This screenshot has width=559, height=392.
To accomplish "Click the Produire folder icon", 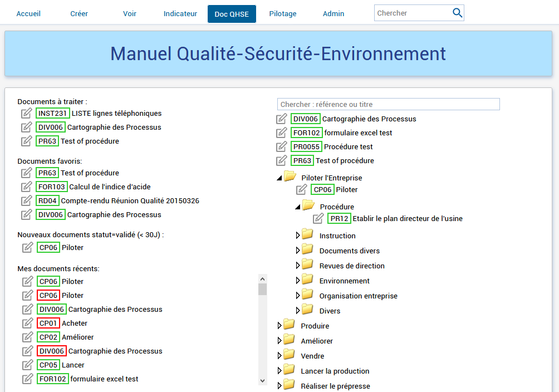I will click(289, 324).
